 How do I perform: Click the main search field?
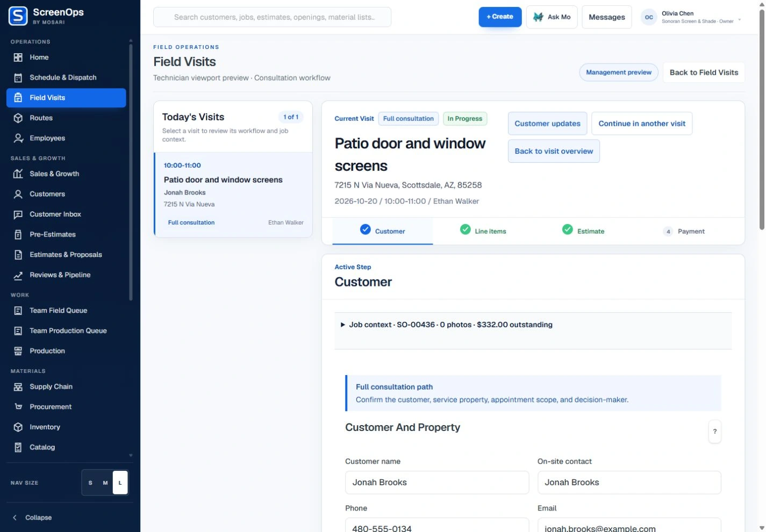pyautogui.click(x=272, y=17)
